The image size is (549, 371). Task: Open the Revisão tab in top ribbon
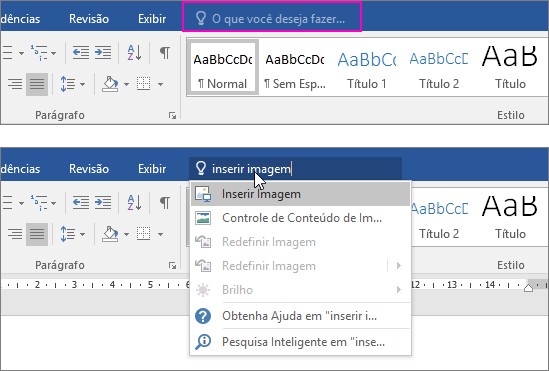(x=89, y=19)
